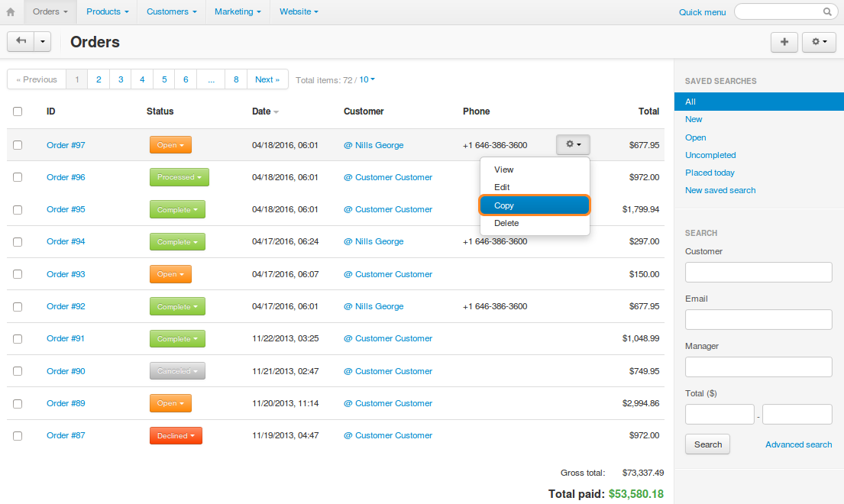Open the Customers menu
The width and height of the screenshot is (844, 504).
[x=172, y=11]
